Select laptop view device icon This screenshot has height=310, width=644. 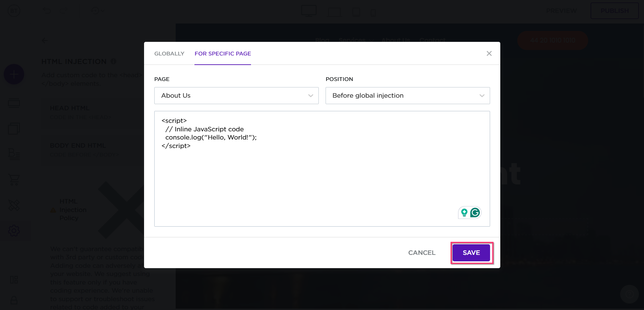[x=334, y=12]
